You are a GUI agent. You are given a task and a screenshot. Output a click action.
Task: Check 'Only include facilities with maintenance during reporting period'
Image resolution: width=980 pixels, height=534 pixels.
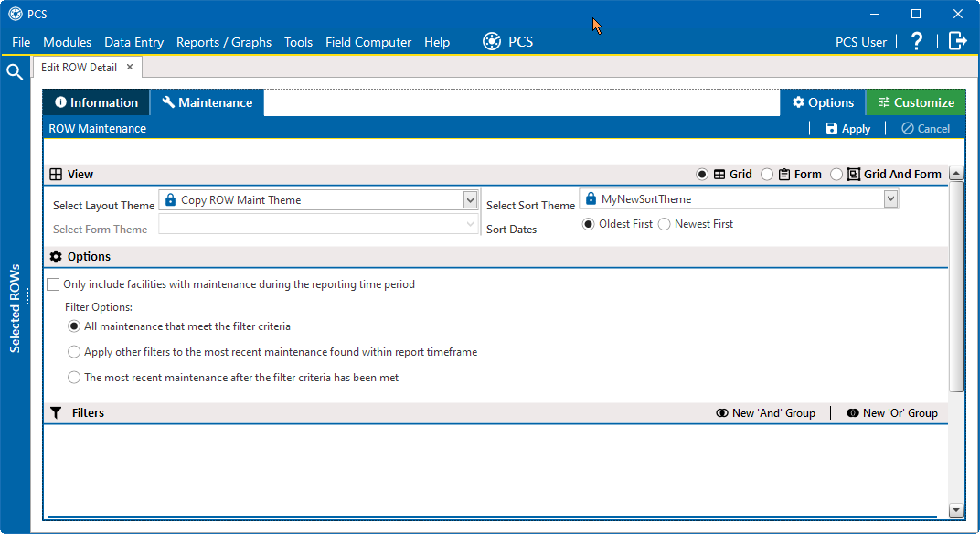tap(53, 283)
